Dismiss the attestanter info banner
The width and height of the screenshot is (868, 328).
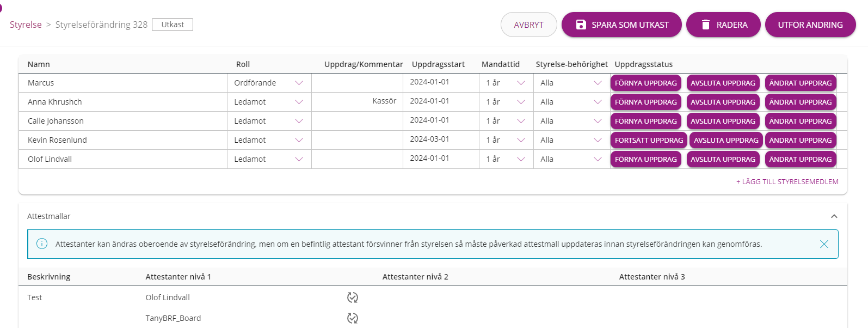point(824,244)
